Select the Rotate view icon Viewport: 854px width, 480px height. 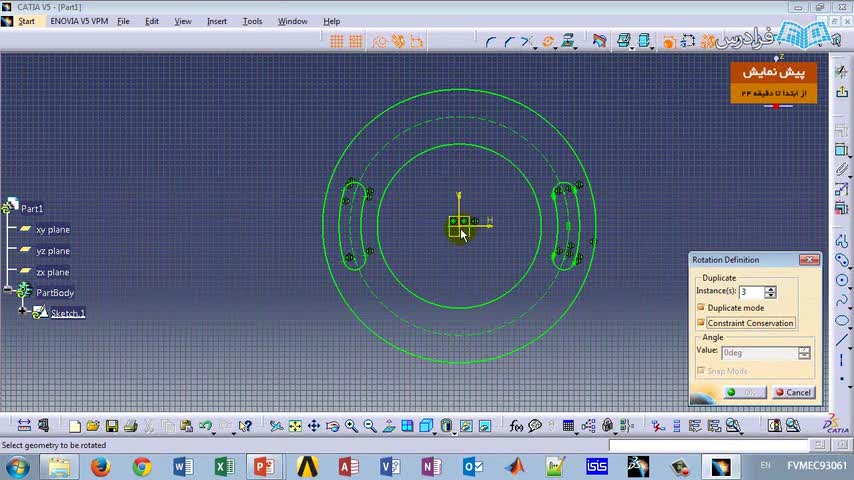pos(332,426)
